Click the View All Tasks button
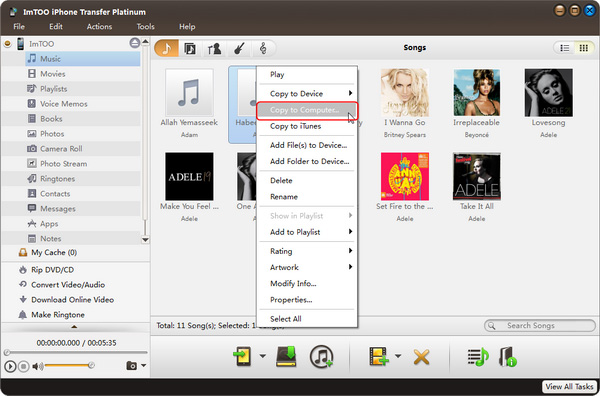 click(570, 386)
